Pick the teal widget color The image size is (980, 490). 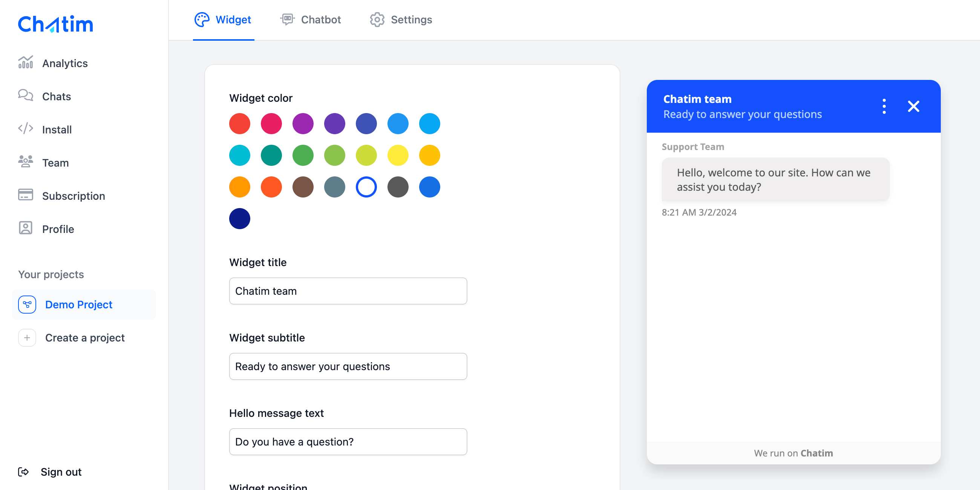pyautogui.click(x=271, y=155)
